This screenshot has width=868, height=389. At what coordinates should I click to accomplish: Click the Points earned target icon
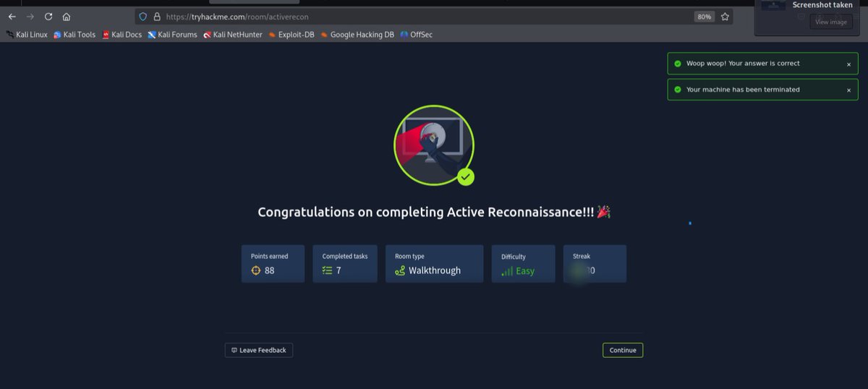255,270
